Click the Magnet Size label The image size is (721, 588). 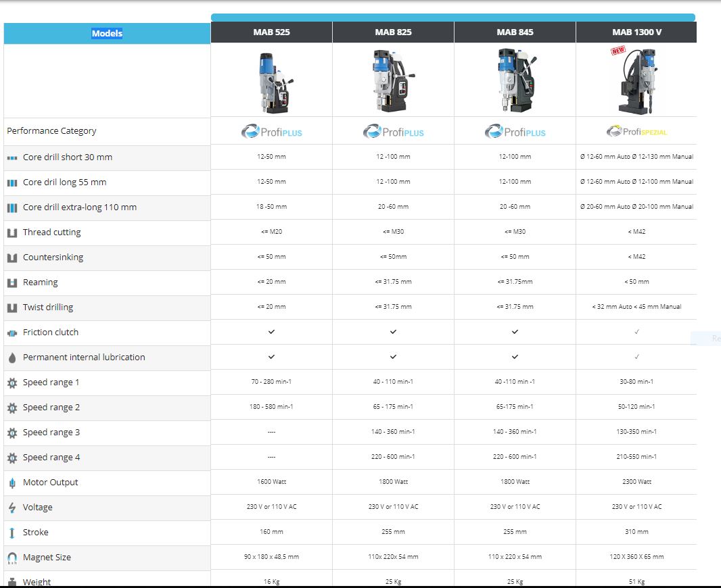click(47, 557)
